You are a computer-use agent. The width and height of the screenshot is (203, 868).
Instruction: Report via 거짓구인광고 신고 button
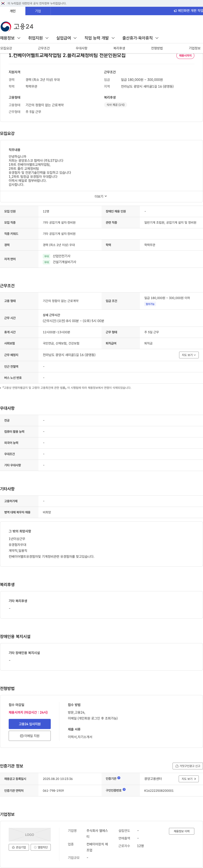(x=188, y=766)
